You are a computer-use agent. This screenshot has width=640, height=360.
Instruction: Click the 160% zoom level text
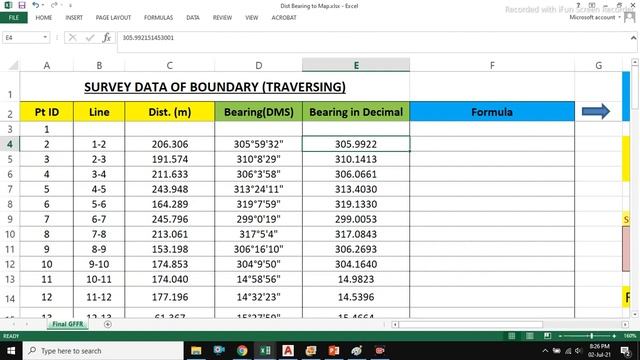point(630,336)
